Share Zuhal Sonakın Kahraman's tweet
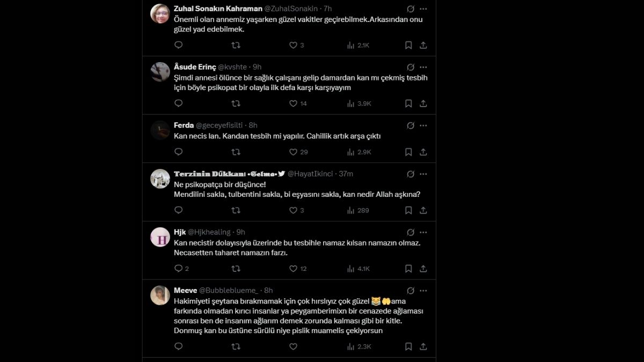The image size is (644, 362). [x=423, y=45]
